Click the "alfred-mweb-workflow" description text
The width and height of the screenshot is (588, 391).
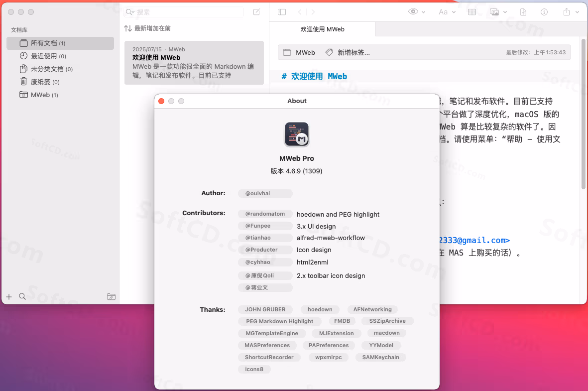[331, 238]
